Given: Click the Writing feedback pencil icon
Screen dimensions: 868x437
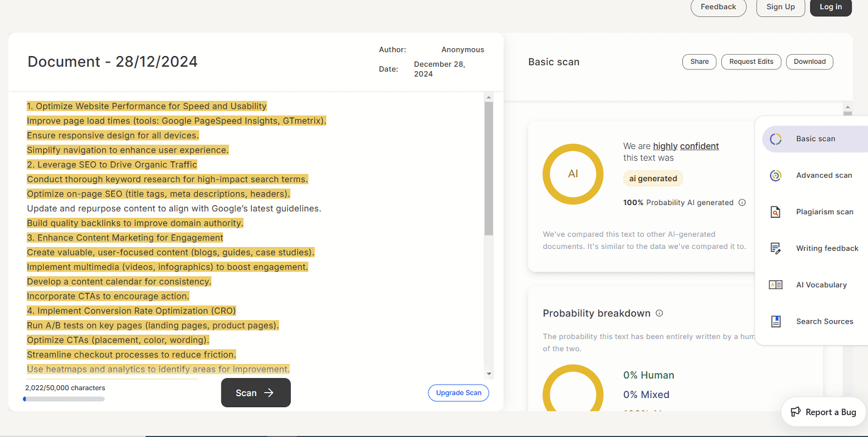Looking at the screenshot, I should pos(775,248).
